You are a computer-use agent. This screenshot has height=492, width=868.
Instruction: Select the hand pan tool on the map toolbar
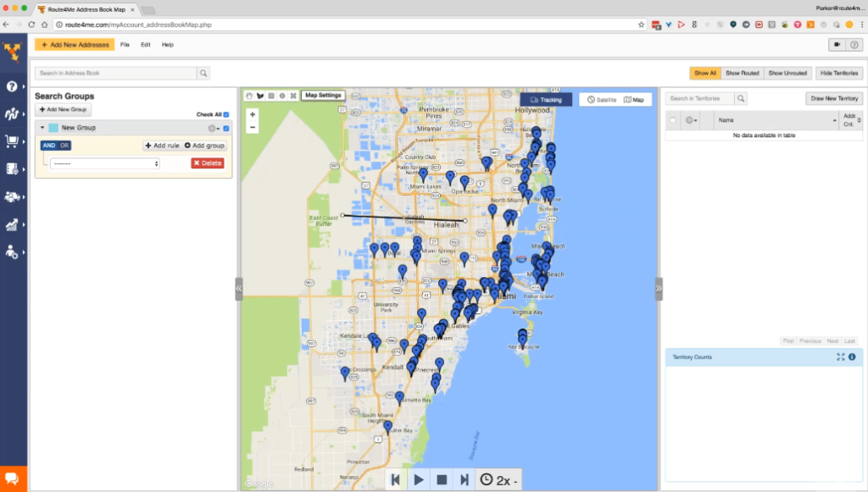coord(249,97)
